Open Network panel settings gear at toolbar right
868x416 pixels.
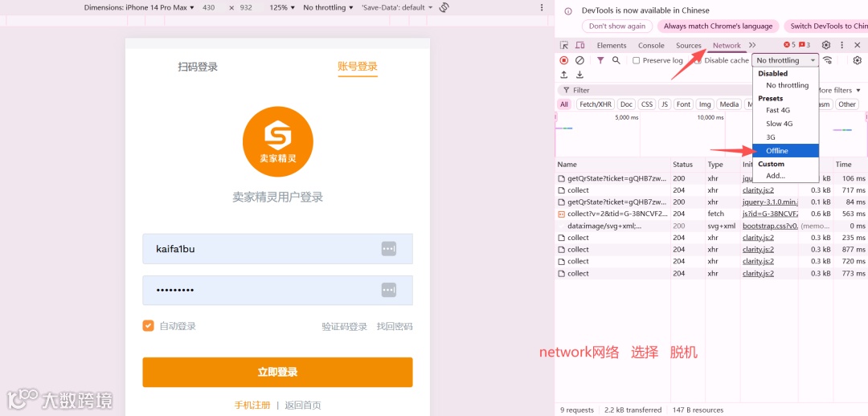click(x=858, y=60)
